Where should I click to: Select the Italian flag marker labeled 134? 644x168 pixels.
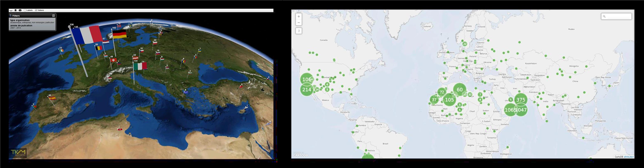click(140, 66)
